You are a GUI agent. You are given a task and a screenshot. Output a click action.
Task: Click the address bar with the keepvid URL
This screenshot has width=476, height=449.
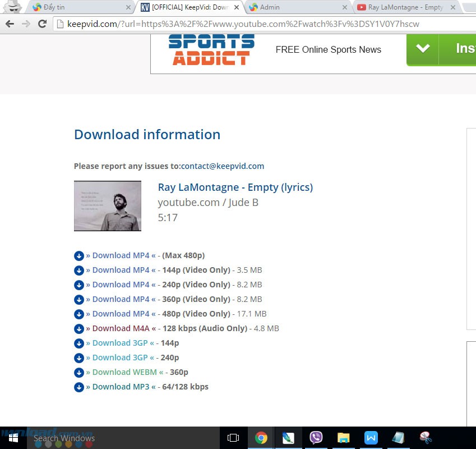tap(243, 24)
